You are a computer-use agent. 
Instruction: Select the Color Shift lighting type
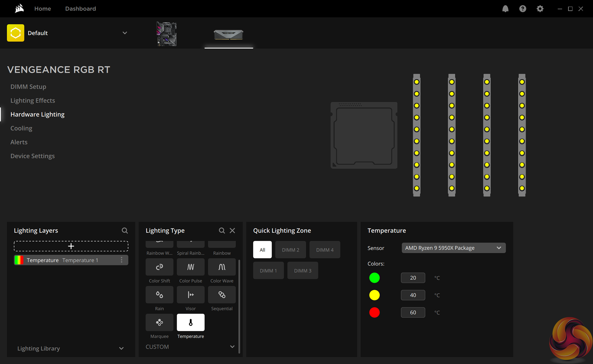tap(159, 267)
